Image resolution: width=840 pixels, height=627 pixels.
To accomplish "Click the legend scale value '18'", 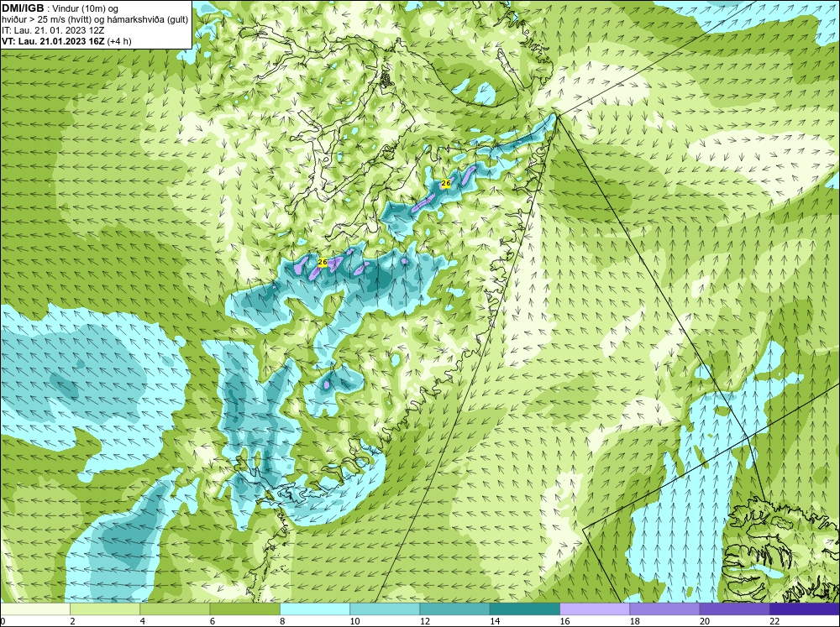I will click(x=635, y=621).
